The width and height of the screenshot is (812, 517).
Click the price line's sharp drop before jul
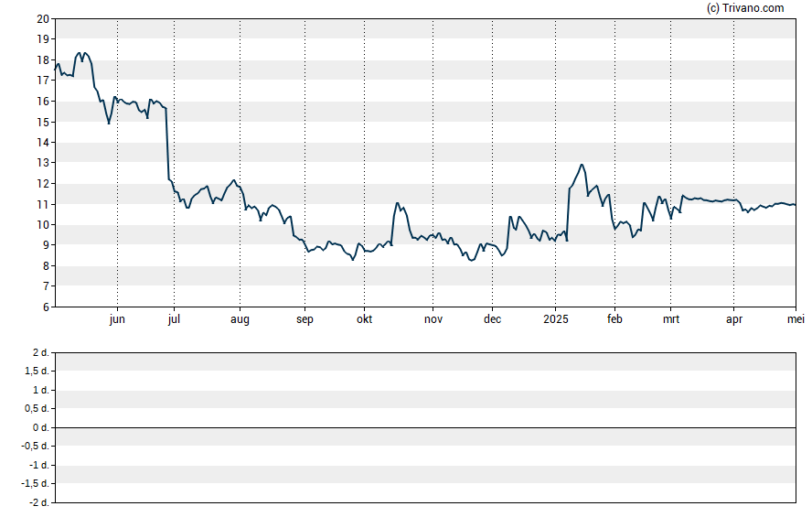pos(167,144)
